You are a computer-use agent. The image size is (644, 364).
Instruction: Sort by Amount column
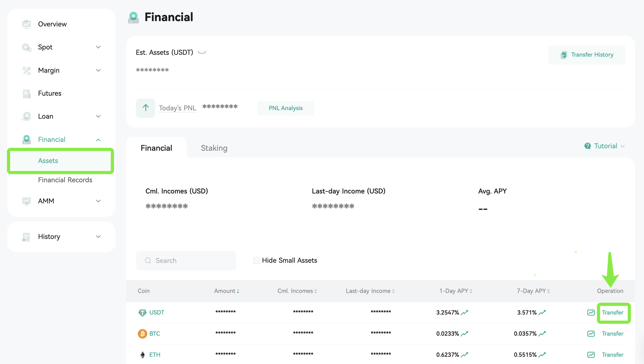coord(227,291)
